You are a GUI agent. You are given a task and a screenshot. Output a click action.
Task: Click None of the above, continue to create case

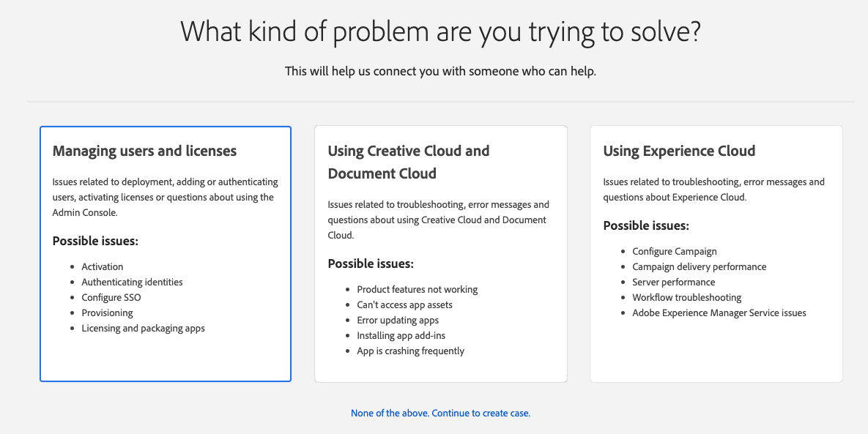[440, 414]
